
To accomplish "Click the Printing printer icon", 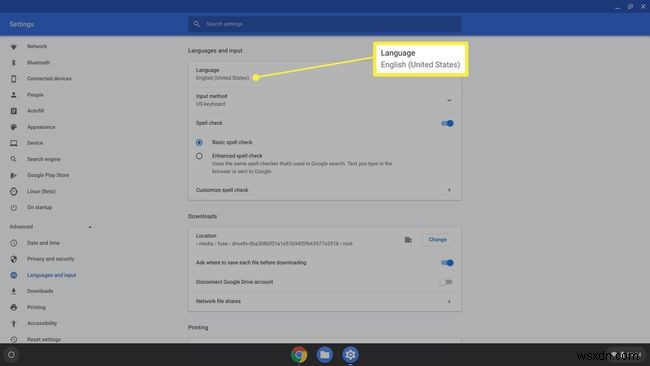I will click(14, 308).
